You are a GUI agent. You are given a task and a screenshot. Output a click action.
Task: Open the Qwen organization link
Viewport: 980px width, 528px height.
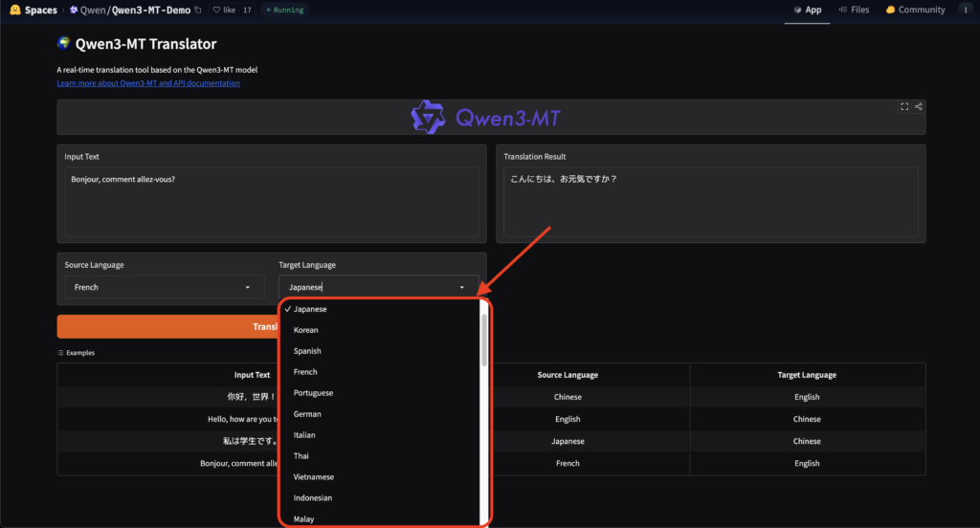93,10
